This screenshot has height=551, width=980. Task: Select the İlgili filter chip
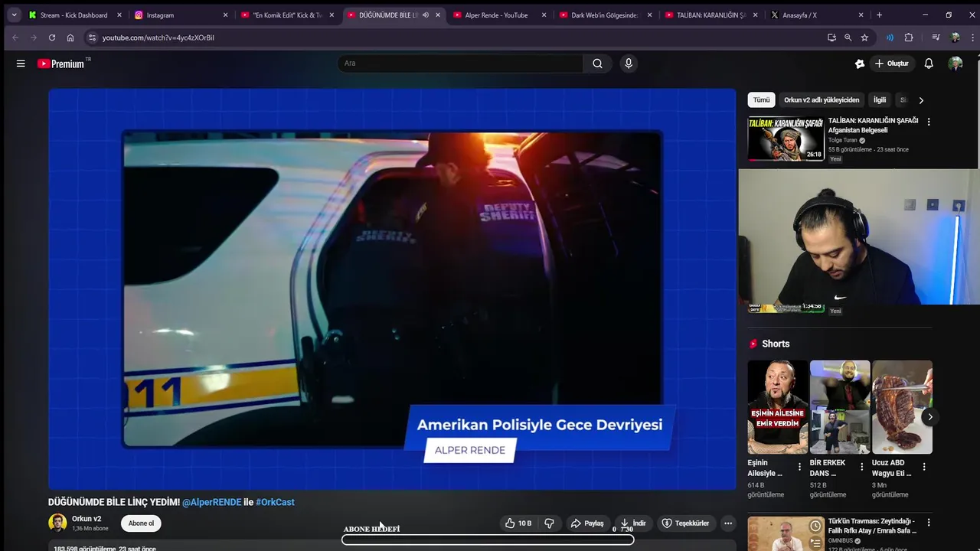pos(880,99)
